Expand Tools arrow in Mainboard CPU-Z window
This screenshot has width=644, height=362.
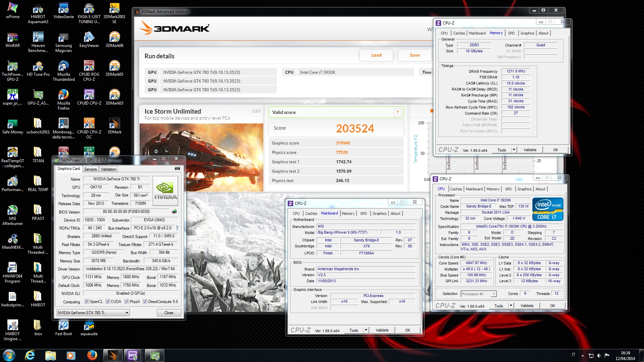366,330
